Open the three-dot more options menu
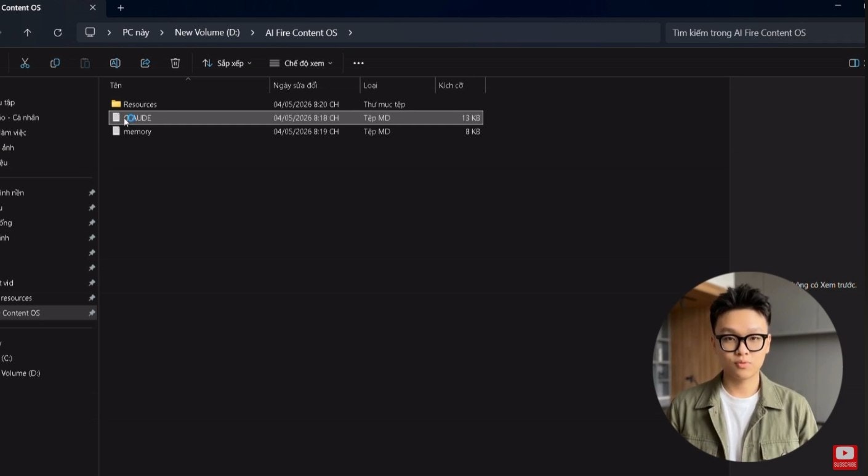This screenshot has height=476, width=868. (358, 63)
